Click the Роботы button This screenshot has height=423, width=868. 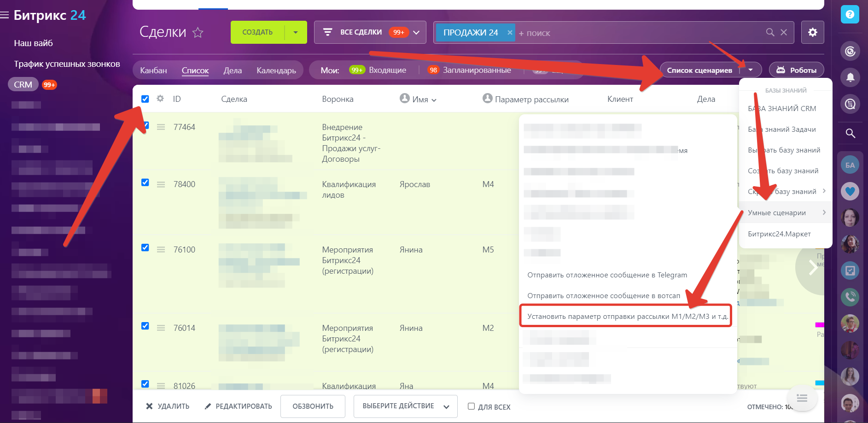point(797,70)
